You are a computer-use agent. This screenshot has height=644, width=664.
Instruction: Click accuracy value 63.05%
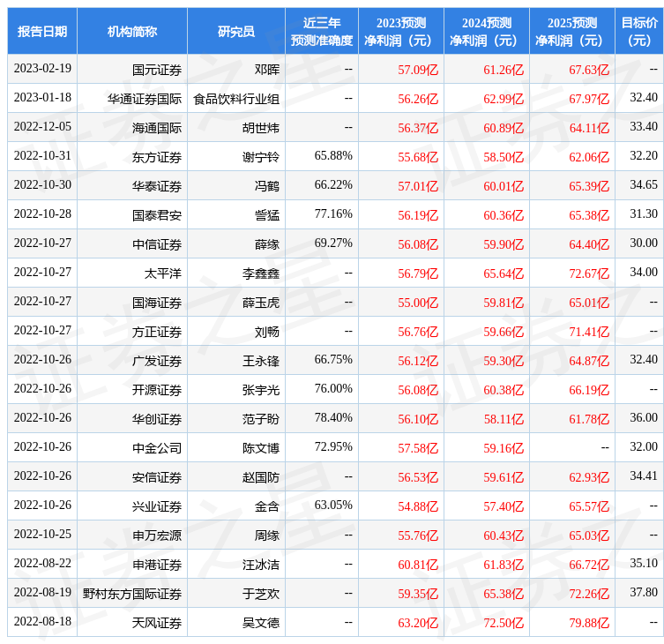coord(333,505)
